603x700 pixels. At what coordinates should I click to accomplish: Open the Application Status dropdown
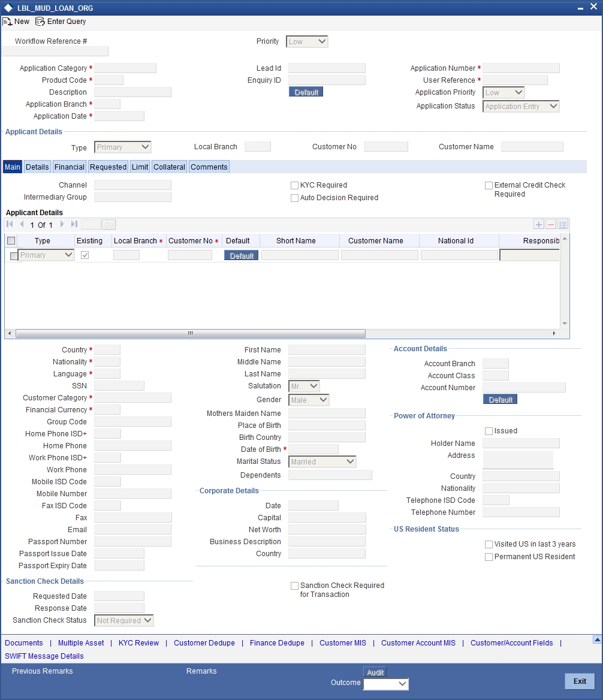click(521, 106)
